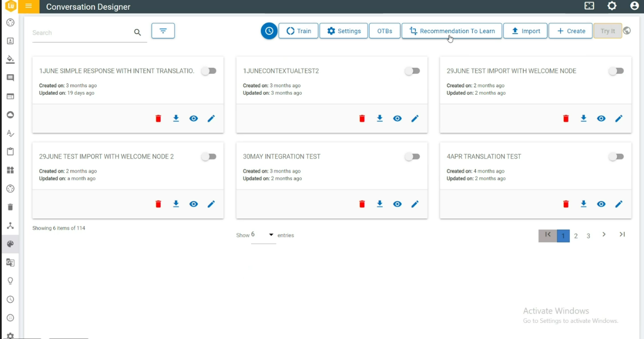Click the search magnifier icon
Viewport: 644px width, 339px height.
pos(137,32)
